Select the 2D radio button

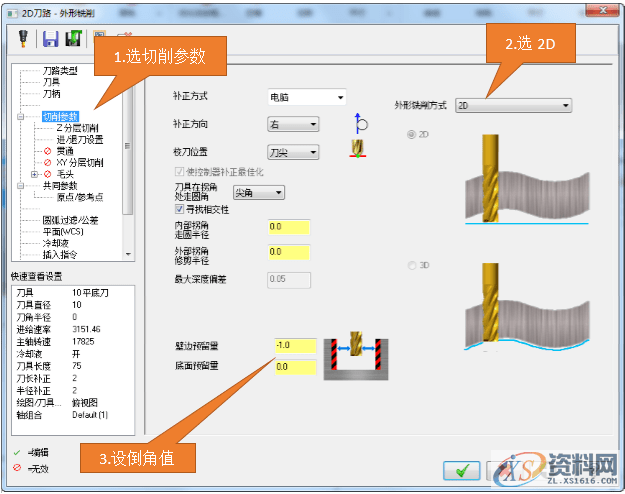(410, 134)
